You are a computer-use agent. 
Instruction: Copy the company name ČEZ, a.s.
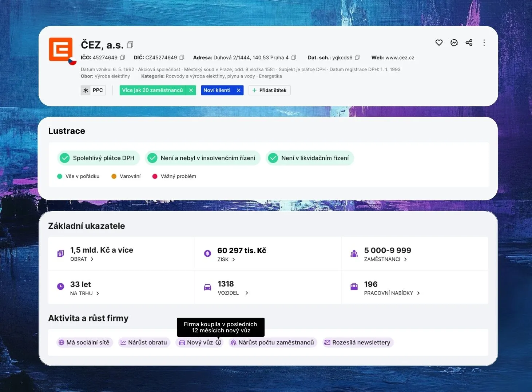coord(130,45)
